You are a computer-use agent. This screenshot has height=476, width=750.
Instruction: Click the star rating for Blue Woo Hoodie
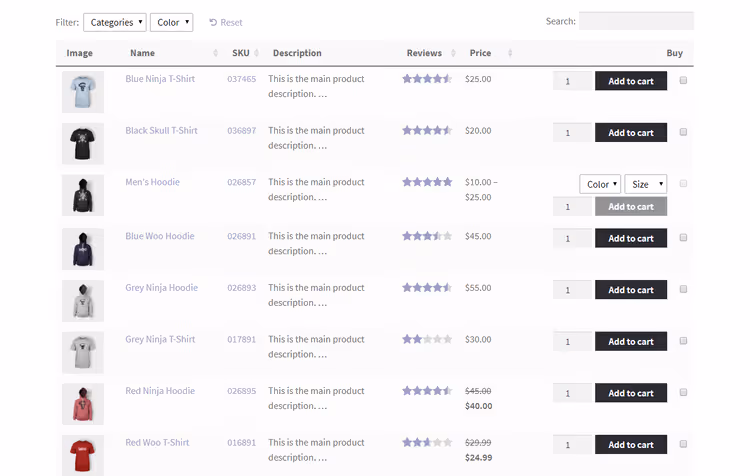427,236
